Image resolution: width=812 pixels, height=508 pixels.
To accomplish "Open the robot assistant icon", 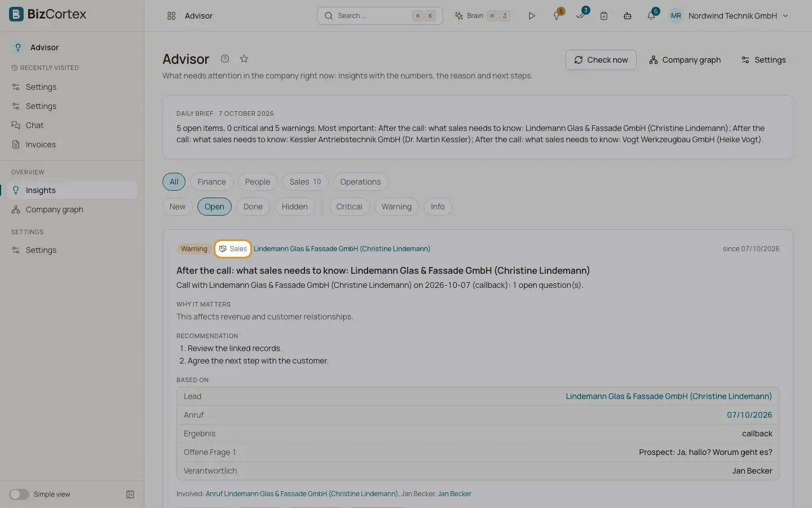I will pyautogui.click(x=628, y=16).
